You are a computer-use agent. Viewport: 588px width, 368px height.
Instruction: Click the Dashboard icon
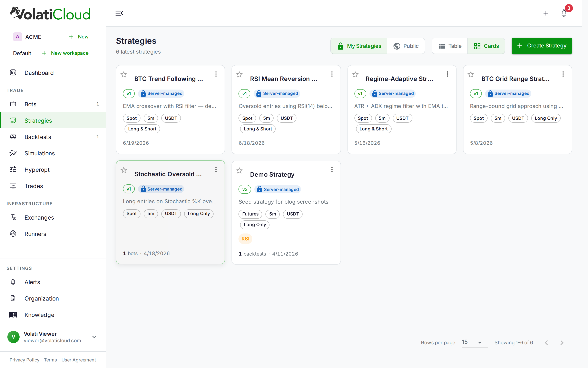point(13,72)
